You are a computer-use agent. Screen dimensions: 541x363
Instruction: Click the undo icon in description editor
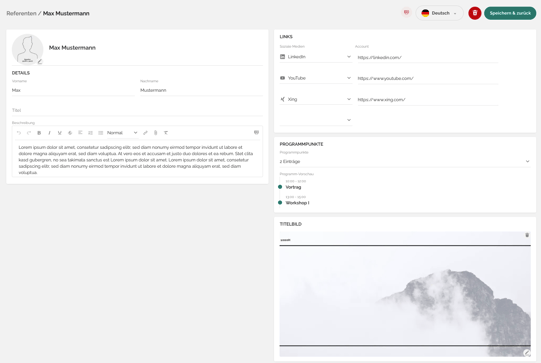[x=19, y=133]
